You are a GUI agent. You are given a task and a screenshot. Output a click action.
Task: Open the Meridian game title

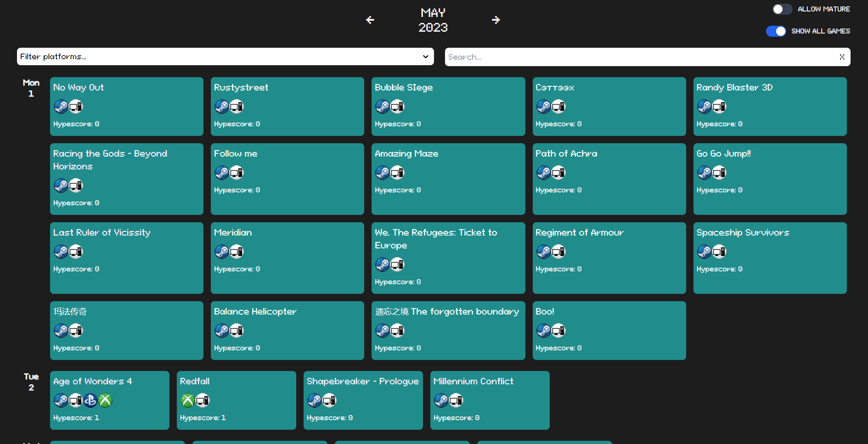coord(233,232)
